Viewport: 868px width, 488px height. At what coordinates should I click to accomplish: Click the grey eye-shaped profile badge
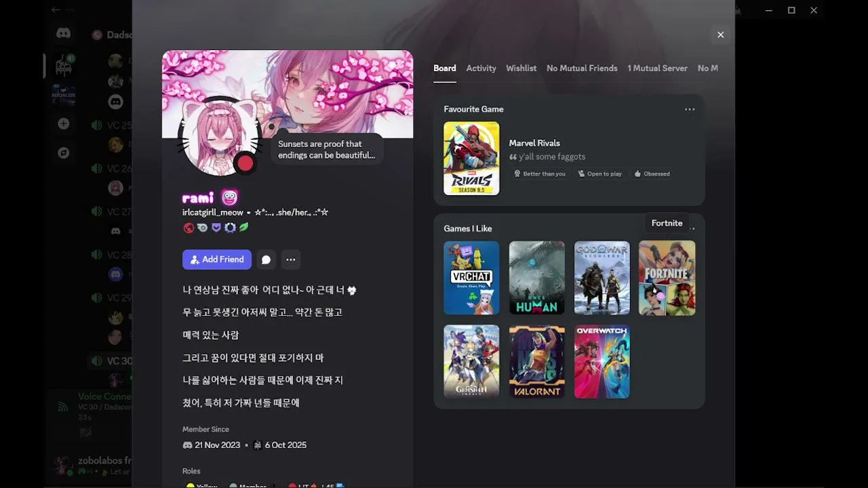[202, 228]
